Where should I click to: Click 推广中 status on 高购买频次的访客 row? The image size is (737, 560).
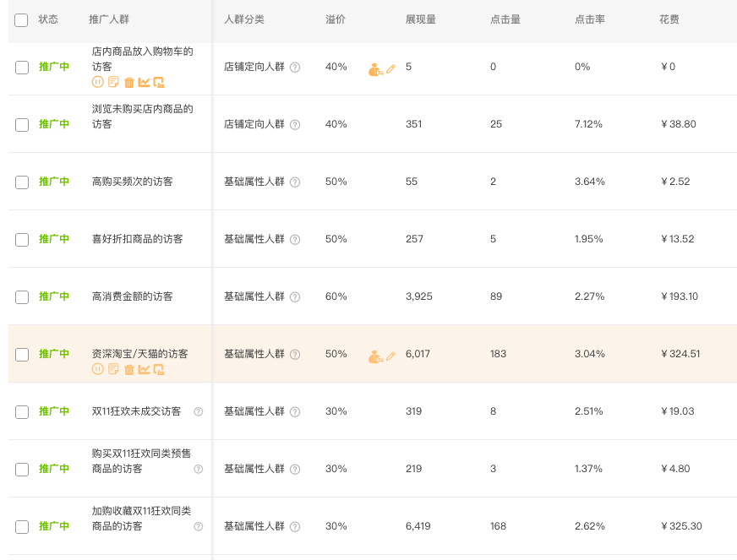(54, 182)
